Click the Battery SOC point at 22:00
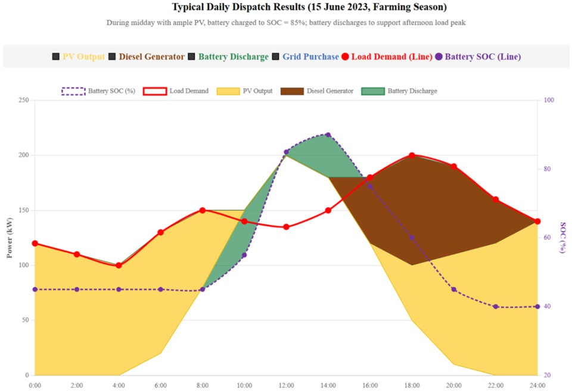 (496, 307)
